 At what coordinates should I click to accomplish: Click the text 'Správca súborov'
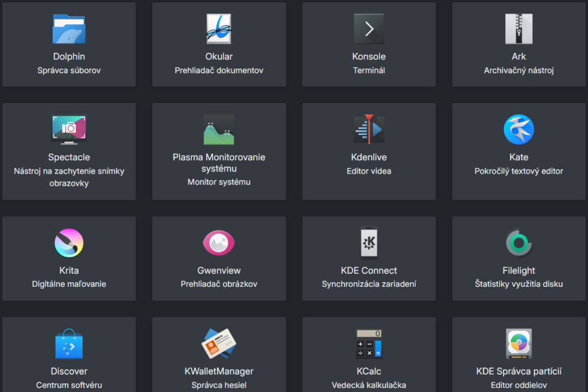pos(69,70)
